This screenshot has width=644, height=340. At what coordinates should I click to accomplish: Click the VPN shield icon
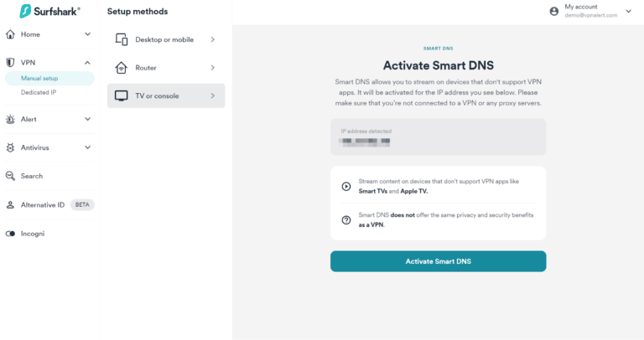(x=10, y=63)
